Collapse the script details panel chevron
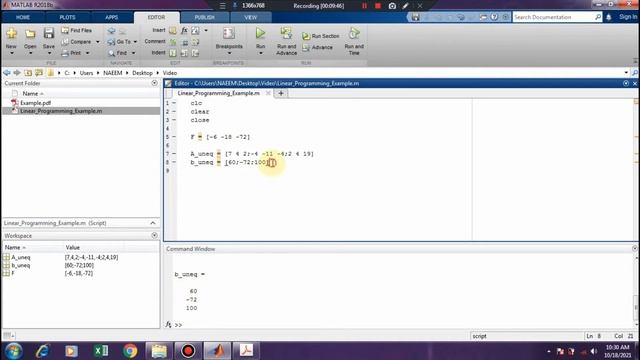This screenshot has width=640, height=360. 153,223
